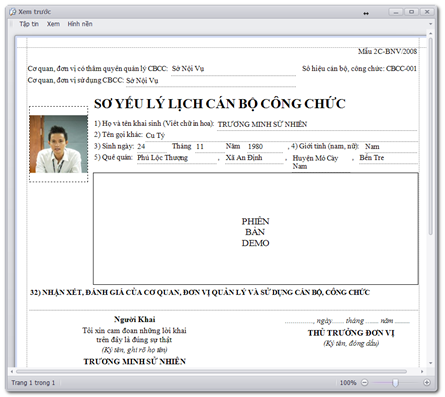445x397 pixels.
Task: Click the section 32 'NHẬN XÉT, ĐÁNH GIÁ' heading
Action: [200, 292]
